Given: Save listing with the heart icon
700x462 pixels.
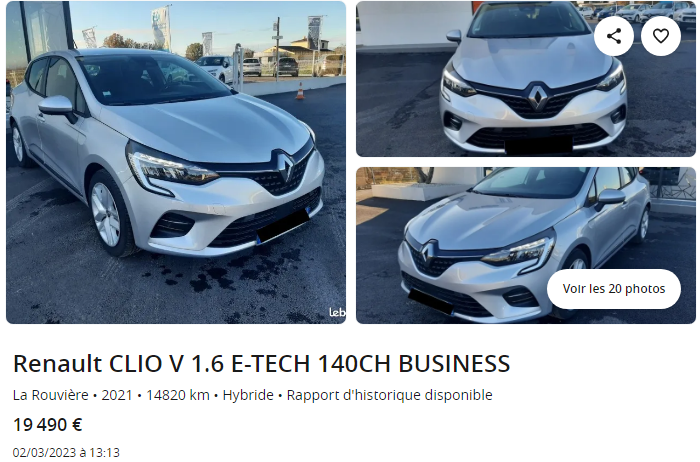Looking at the screenshot, I should [661, 36].
